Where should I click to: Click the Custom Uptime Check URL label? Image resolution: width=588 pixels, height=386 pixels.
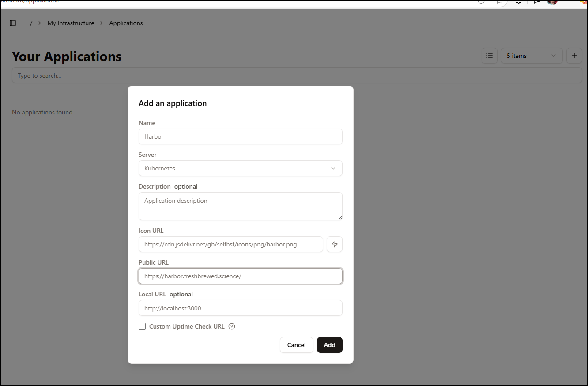point(187,326)
